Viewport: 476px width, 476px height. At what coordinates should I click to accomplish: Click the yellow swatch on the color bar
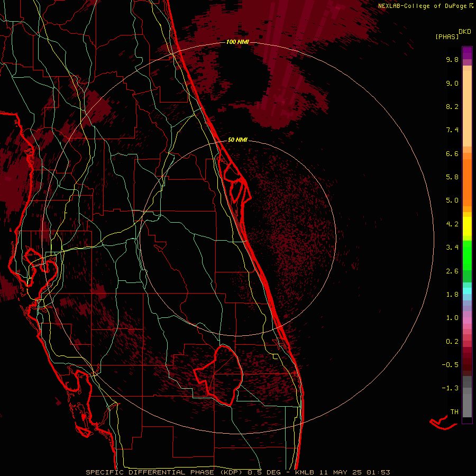tap(467, 226)
